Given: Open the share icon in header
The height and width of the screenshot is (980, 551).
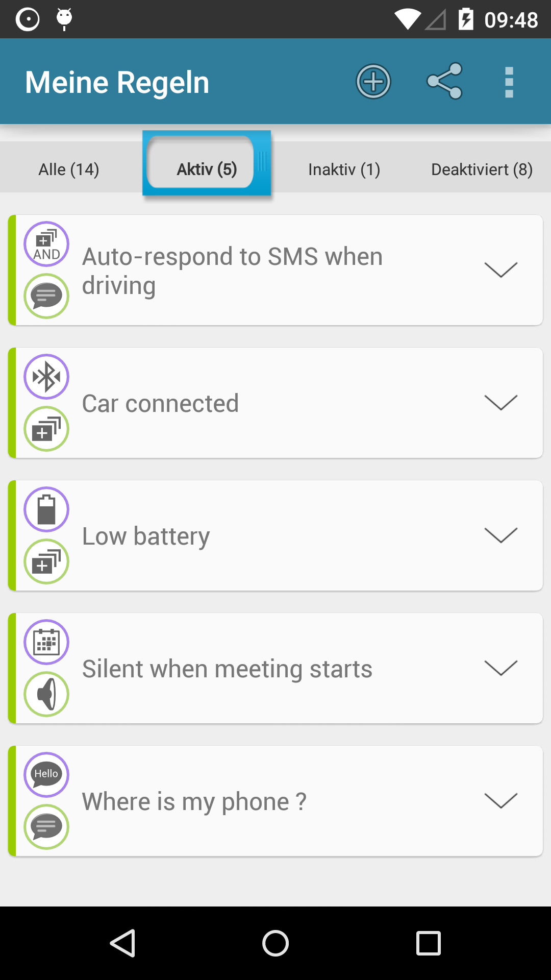Looking at the screenshot, I should coord(445,81).
